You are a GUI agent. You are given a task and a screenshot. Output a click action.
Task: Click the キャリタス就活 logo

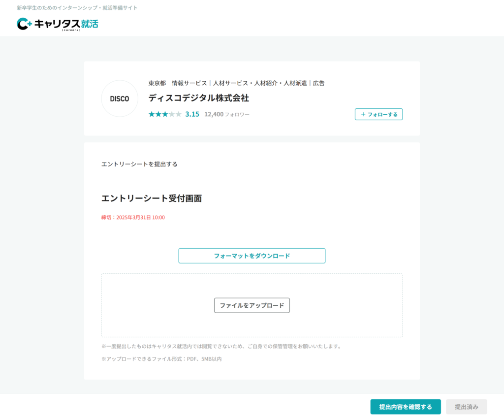coord(58,24)
